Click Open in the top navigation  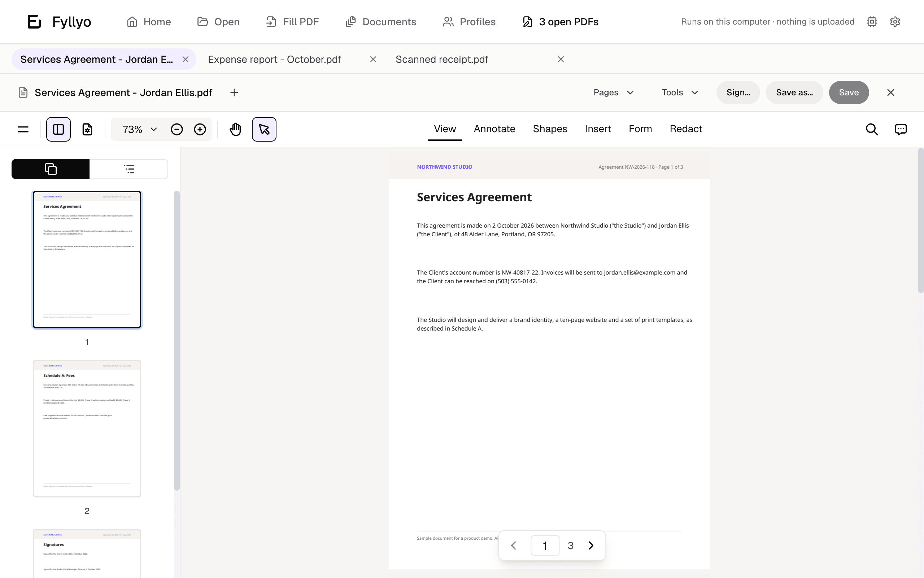pos(218,22)
